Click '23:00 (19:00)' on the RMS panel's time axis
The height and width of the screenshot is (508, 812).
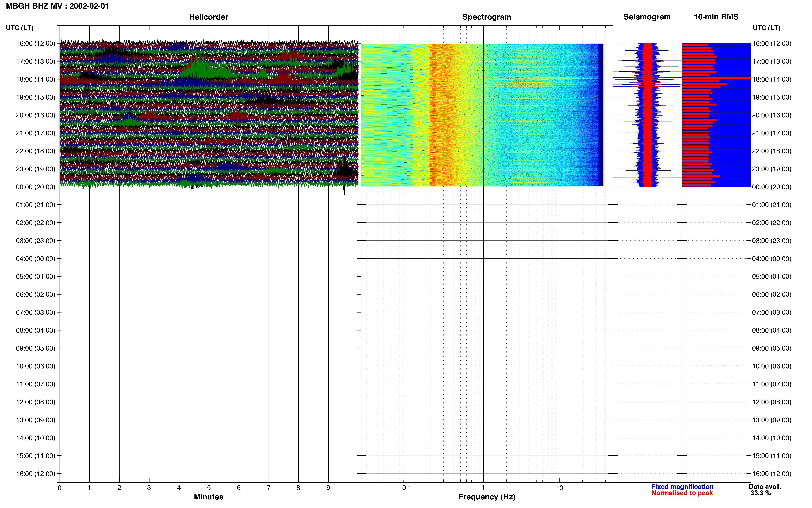click(x=772, y=169)
